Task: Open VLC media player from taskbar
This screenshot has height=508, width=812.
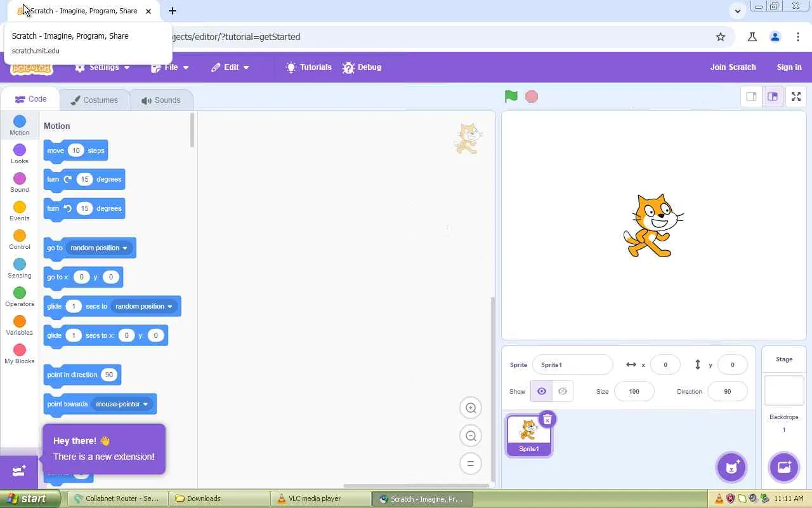Action: [320, 498]
